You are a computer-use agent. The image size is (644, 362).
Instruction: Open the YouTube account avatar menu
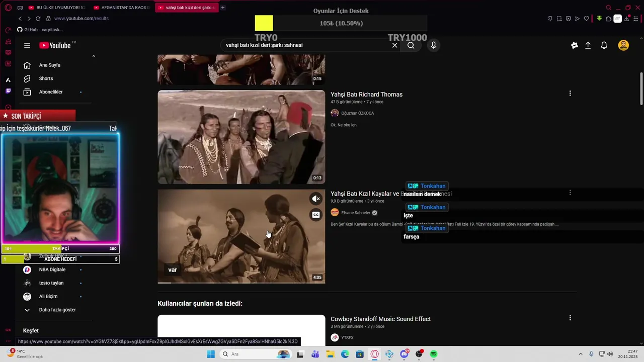(623, 45)
